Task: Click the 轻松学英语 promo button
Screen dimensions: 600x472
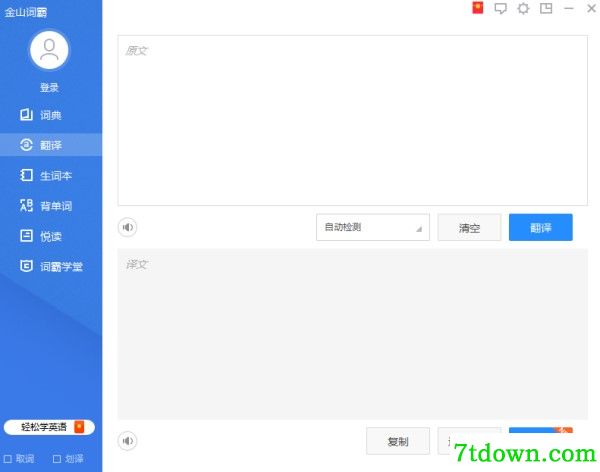Action: click(x=49, y=427)
